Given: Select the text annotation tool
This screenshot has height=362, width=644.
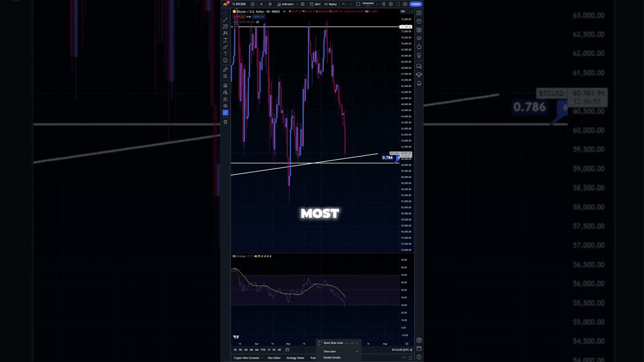Looking at the screenshot, I should tap(225, 53).
